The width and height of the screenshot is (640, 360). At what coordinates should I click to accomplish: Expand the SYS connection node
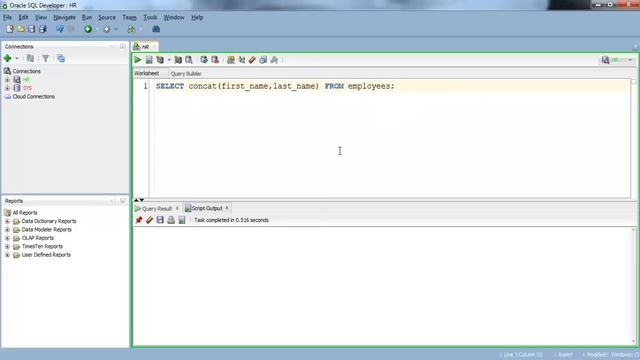pos(7,88)
